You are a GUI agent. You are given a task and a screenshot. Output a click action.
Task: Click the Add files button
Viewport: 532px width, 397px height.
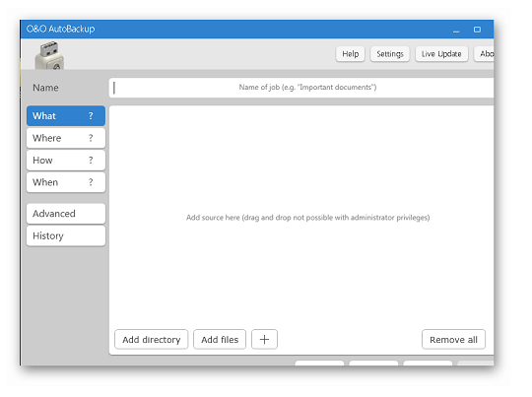tap(220, 339)
